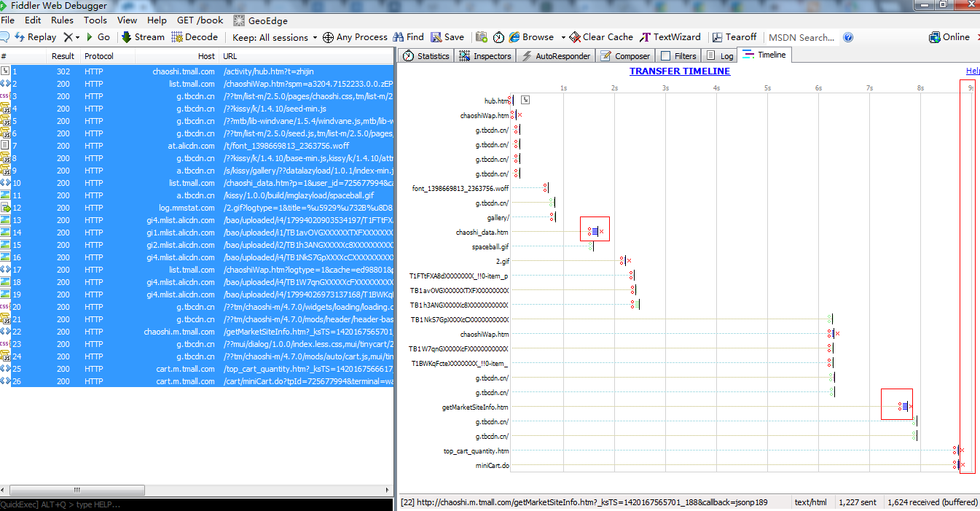980x511 pixels.
Task: Click the TRANSFER TIMELINE link
Action: point(679,71)
